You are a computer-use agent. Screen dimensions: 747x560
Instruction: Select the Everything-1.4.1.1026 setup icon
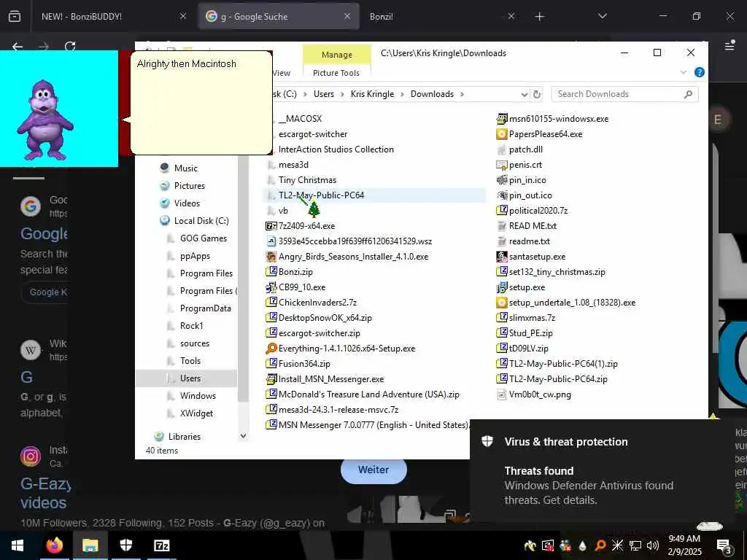[271, 349]
